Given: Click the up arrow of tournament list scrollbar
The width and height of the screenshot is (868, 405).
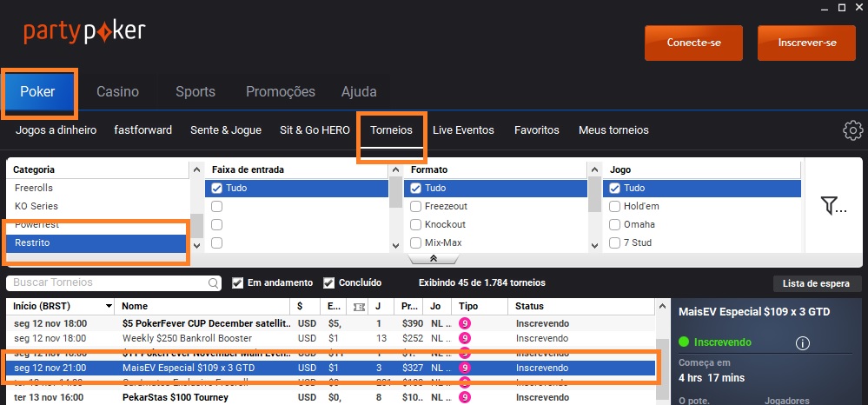Looking at the screenshot, I should tap(662, 307).
